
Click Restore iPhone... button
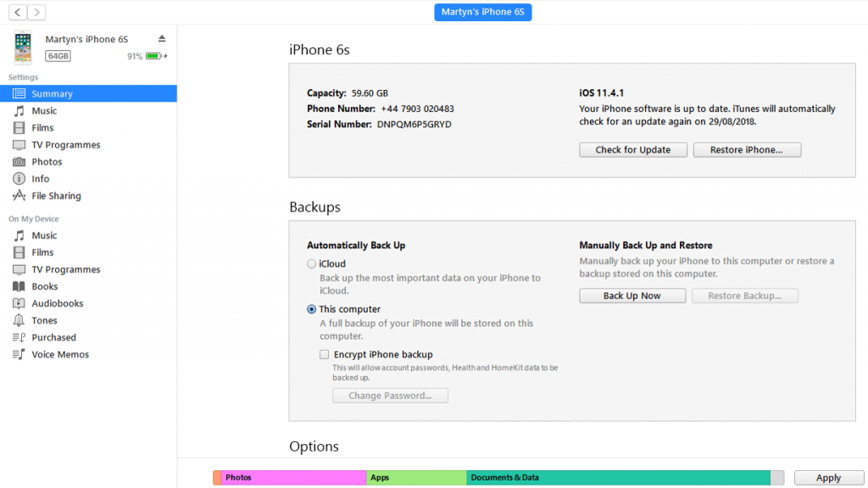(747, 150)
